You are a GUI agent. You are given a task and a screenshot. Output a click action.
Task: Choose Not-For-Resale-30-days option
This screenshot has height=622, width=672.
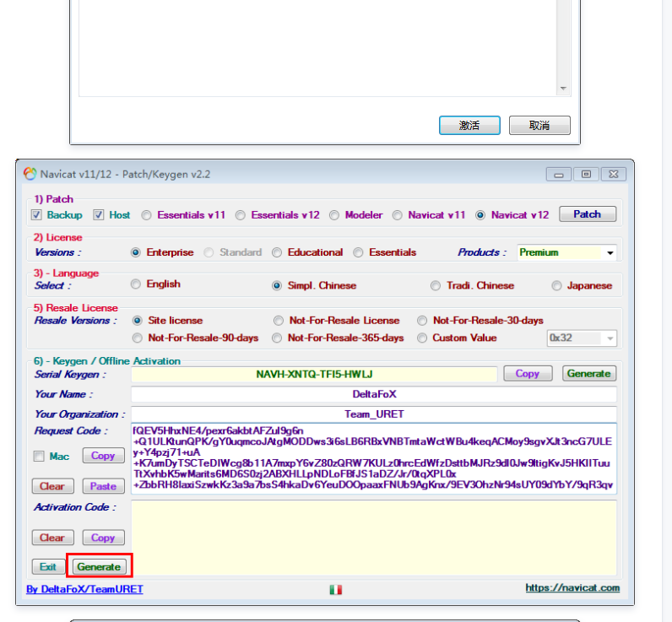[x=422, y=321]
